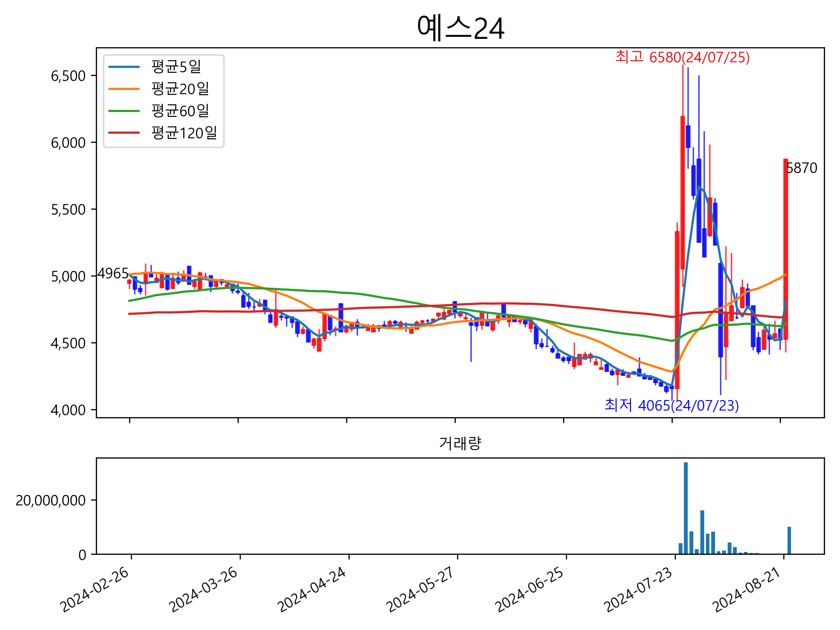Click the 4965 starting price label
Image resolution: width=840 pixels, height=630 pixels.
[113, 274]
